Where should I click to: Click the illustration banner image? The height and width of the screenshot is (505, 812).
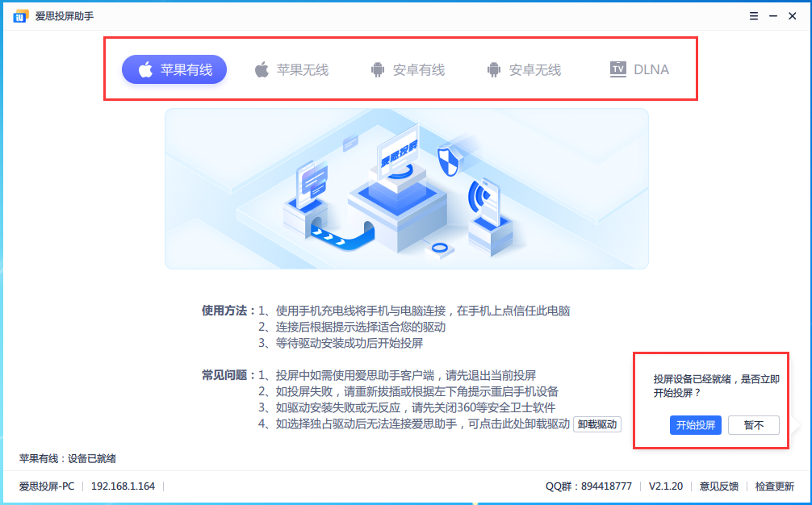[x=406, y=188]
